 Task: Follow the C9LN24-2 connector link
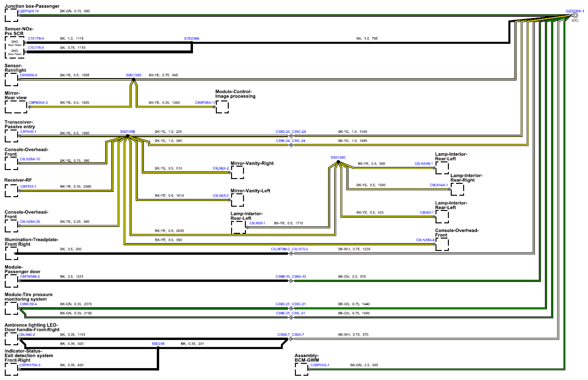pyautogui.click(x=221, y=168)
